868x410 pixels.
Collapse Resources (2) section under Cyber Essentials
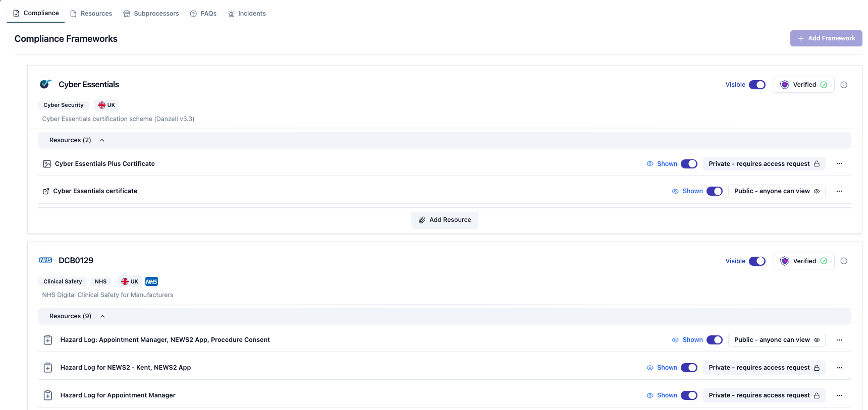[445, 140]
